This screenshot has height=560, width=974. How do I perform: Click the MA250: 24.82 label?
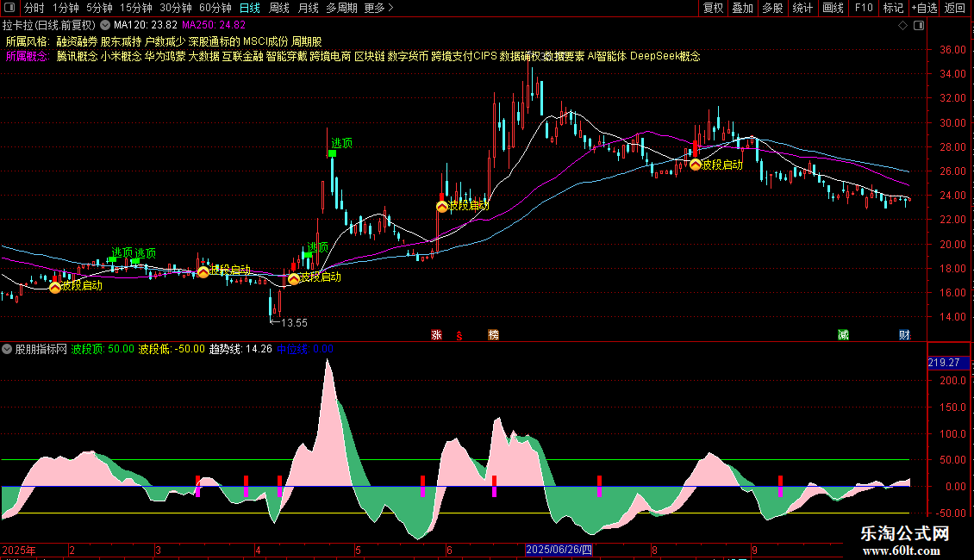(x=214, y=26)
